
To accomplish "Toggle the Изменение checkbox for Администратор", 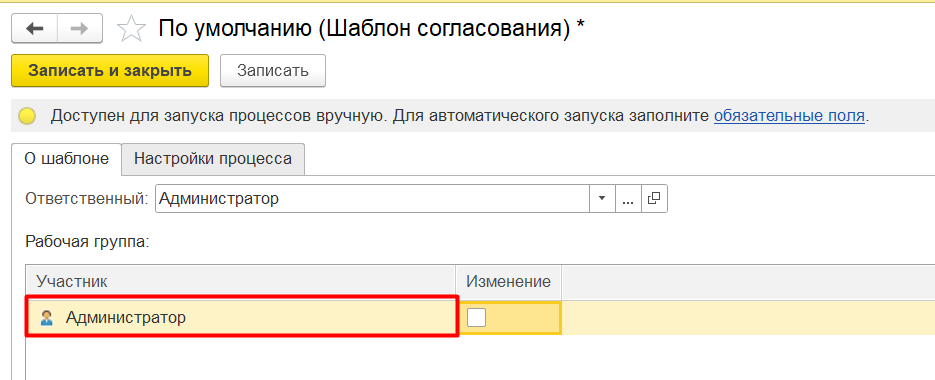I will [x=476, y=317].
